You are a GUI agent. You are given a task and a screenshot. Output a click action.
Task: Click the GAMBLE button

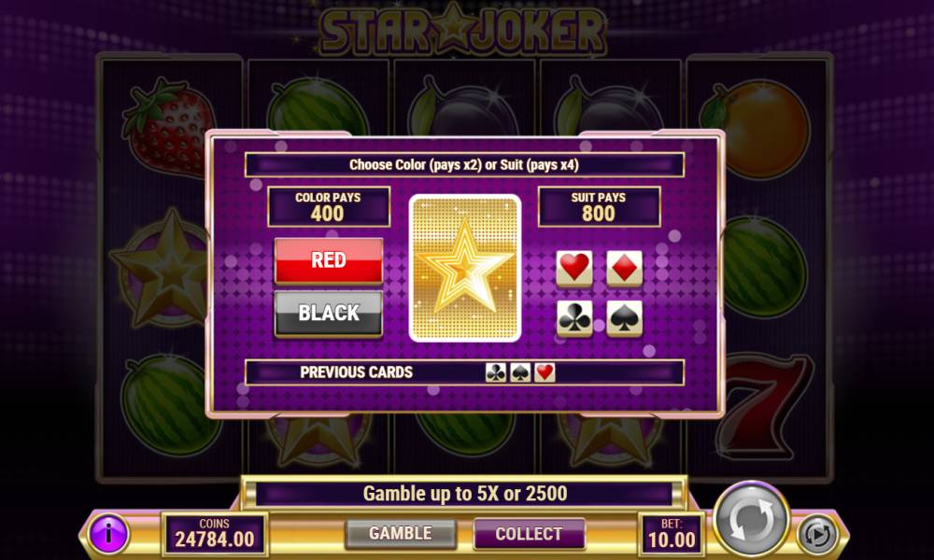401,533
